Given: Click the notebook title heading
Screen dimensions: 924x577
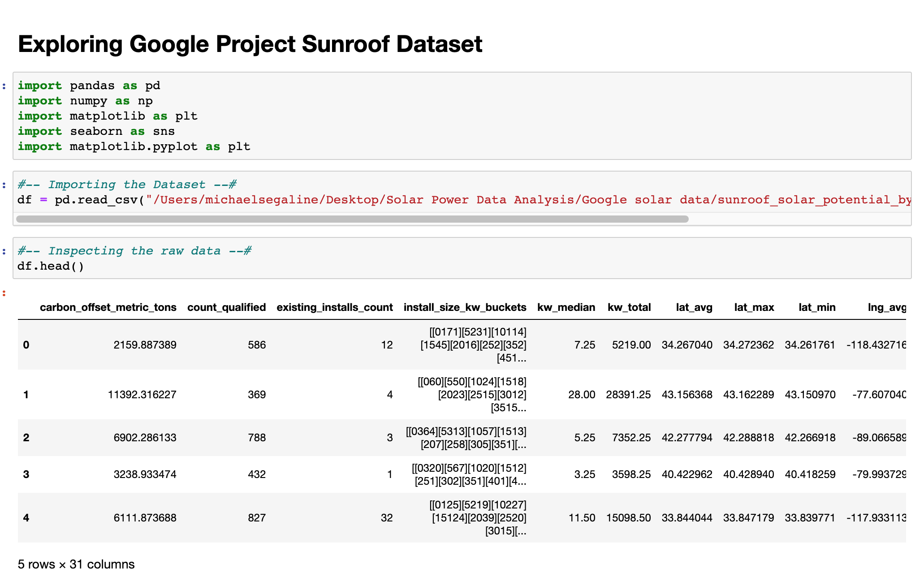Looking at the screenshot, I should click(250, 44).
